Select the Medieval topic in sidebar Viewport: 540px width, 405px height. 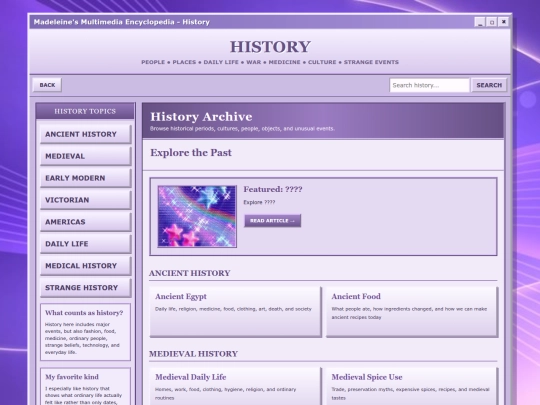click(86, 156)
